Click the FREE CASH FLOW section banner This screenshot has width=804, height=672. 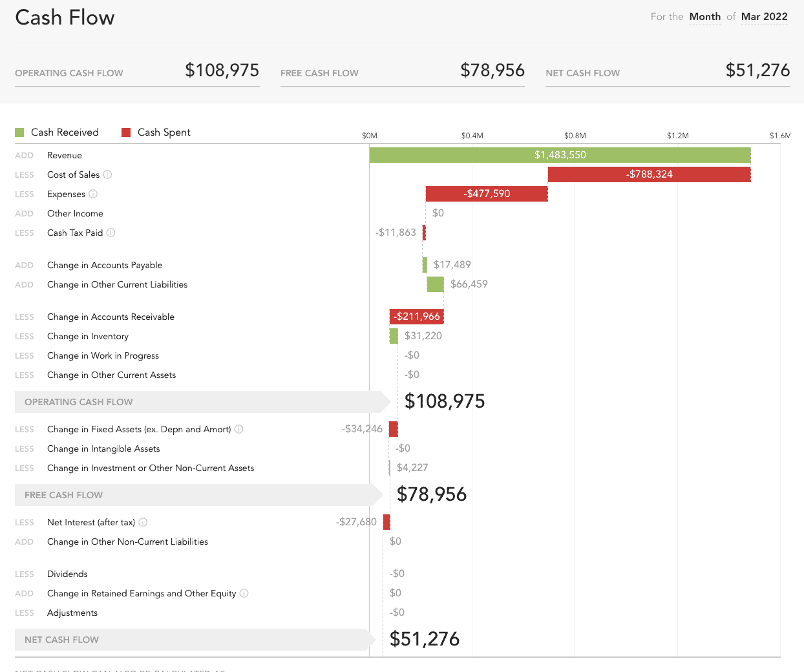click(x=198, y=495)
